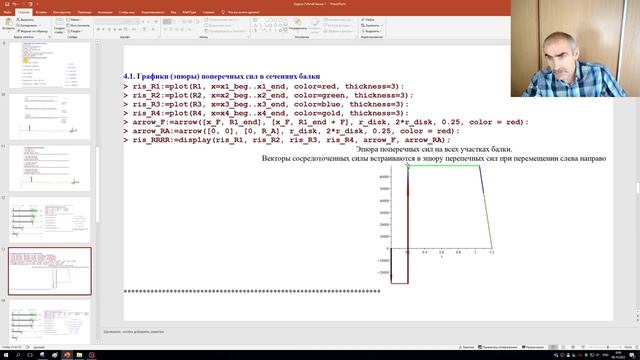640x360 pixels.
Task: Save the presentation with the quick access icon
Action: (7, 4)
